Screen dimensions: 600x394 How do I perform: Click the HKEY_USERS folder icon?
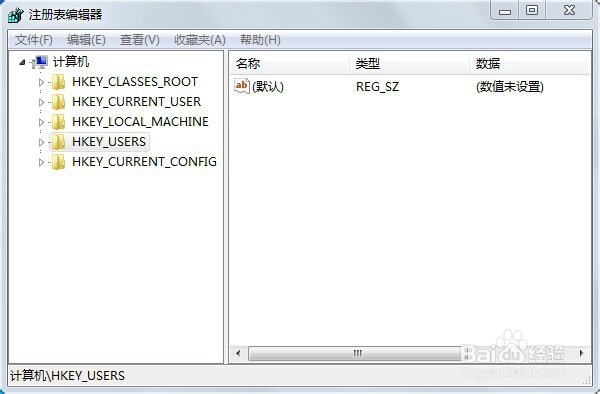point(59,142)
